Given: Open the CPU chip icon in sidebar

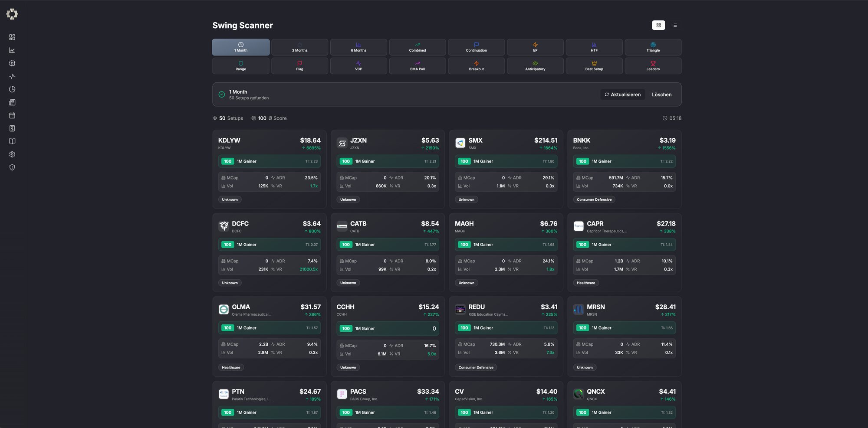Looking at the screenshot, I should [x=12, y=63].
